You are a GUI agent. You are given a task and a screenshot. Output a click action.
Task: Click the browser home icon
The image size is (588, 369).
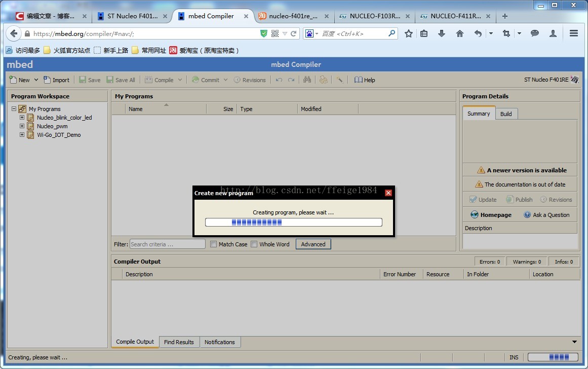460,33
